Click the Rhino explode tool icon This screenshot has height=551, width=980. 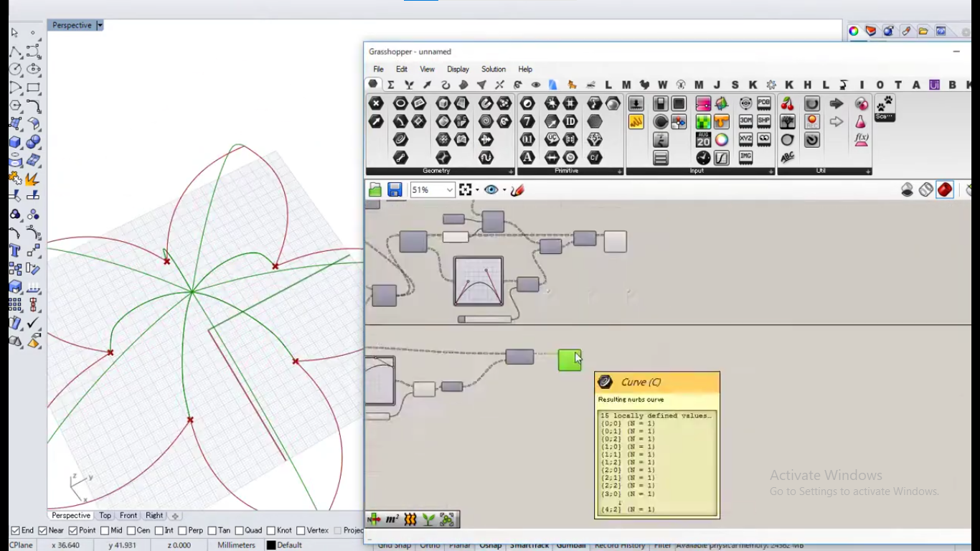33,179
